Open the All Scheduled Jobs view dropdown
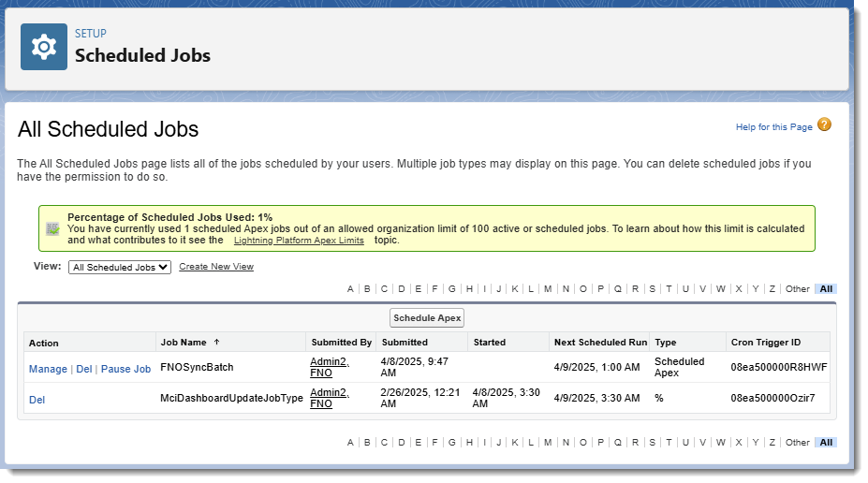This screenshot has width=868, height=483. (120, 267)
